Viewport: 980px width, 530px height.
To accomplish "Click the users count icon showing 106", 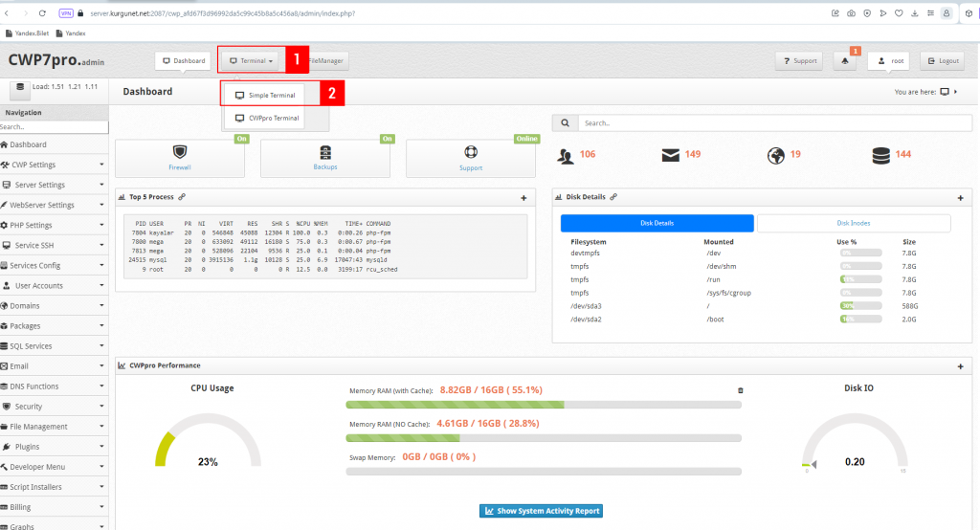I will [x=566, y=156].
